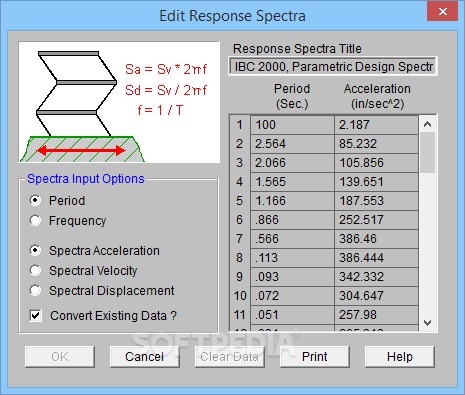Viewport: 465px width, 395px height.
Task: Select acceleration cell 85.232
Action: 376,144
